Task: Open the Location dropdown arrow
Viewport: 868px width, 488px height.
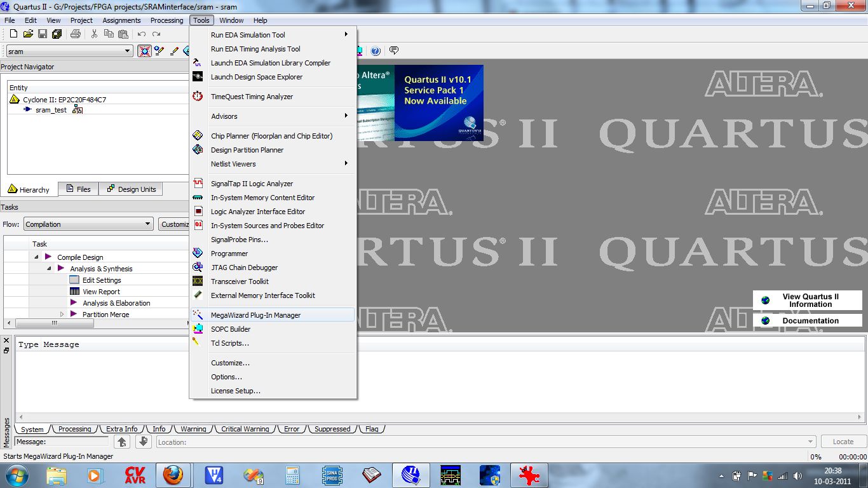Action: 811,442
